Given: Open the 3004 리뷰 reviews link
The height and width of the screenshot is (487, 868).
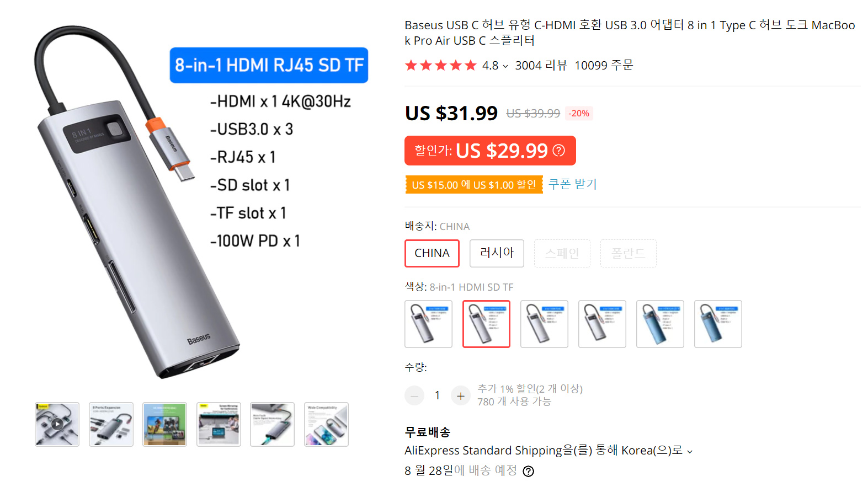Looking at the screenshot, I should click(541, 66).
